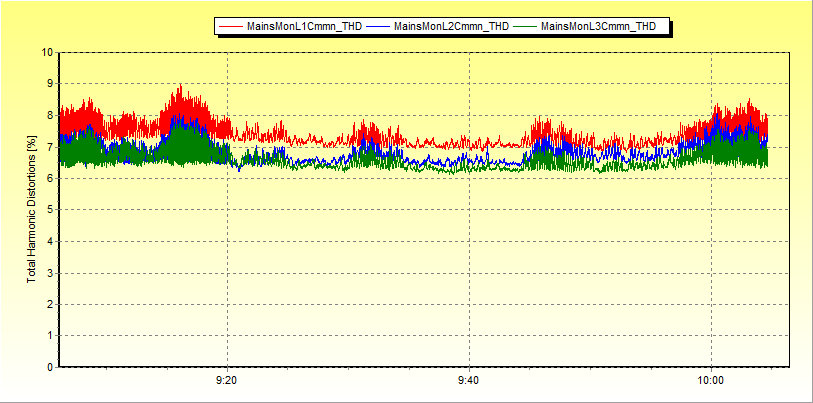Click the y-axis tick label 6

[50, 179]
